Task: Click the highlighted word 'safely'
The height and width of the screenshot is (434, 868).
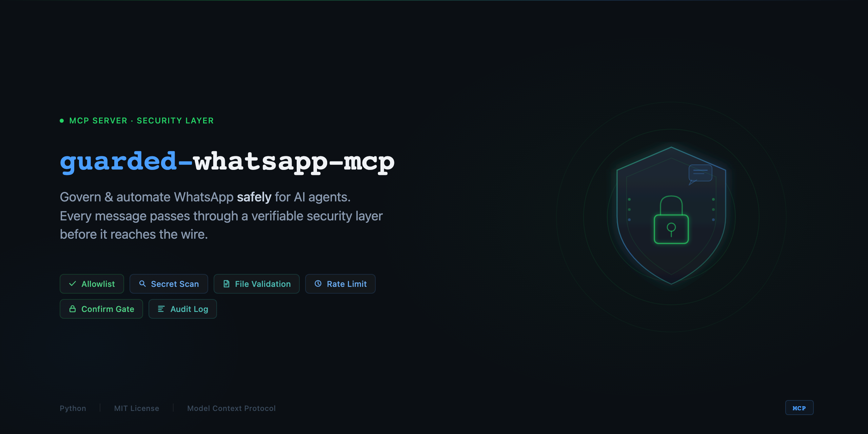Action: click(254, 197)
